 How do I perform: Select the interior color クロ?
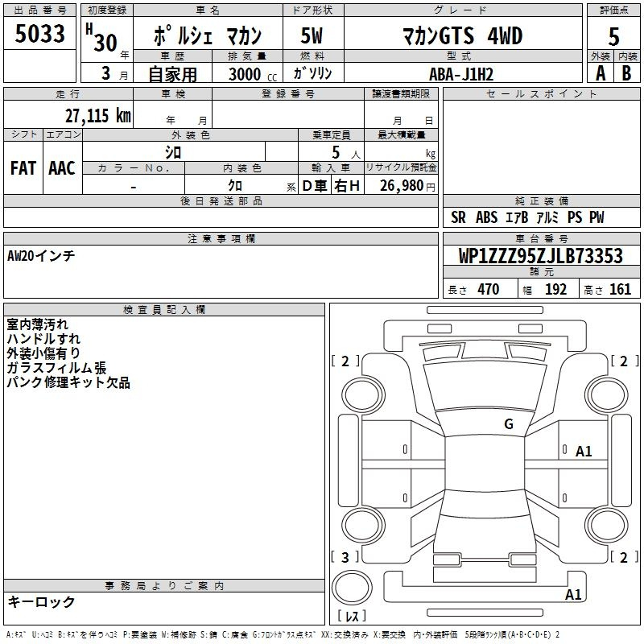(x=235, y=186)
